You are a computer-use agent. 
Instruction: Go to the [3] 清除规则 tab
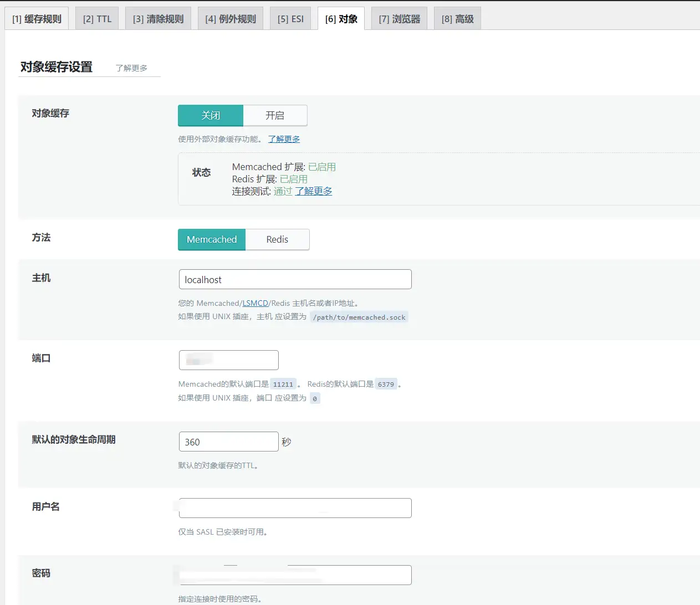(x=158, y=19)
